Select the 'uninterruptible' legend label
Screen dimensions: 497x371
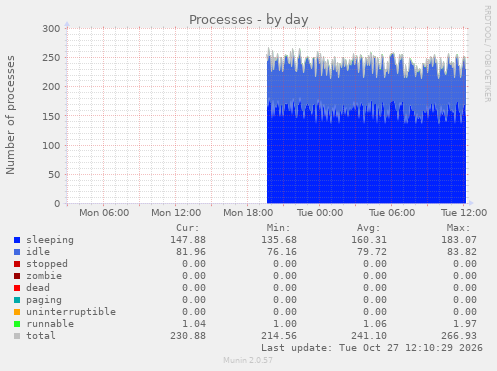(x=71, y=312)
